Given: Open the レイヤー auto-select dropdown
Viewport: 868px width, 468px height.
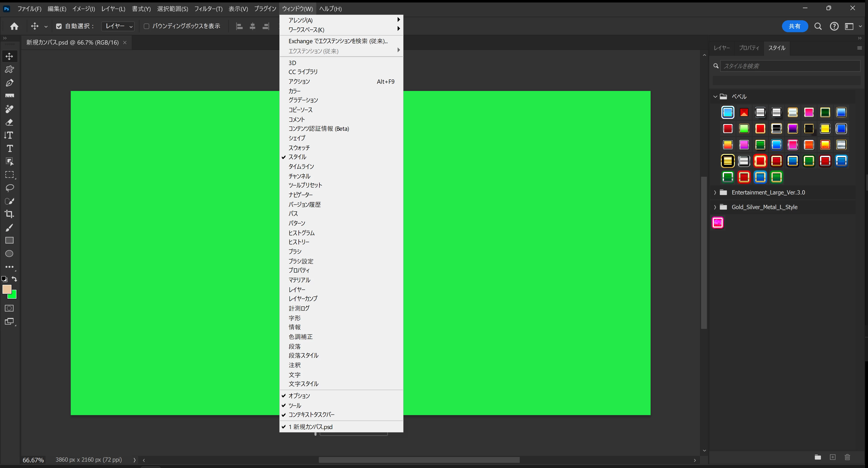Looking at the screenshot, I should 118,26.
